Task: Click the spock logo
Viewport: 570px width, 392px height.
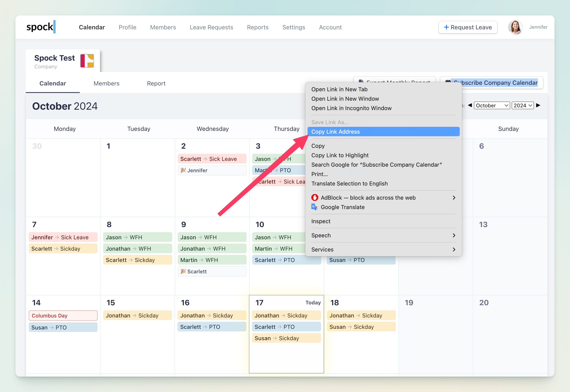Action: click(x=41, y=27)
